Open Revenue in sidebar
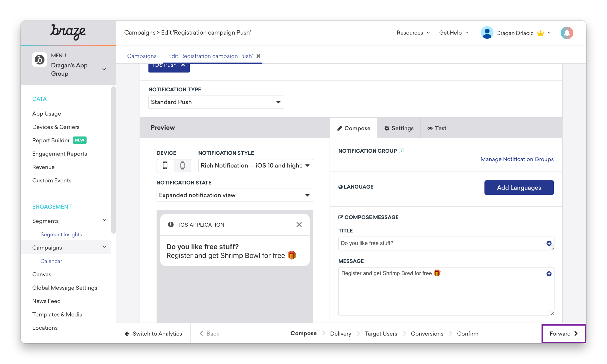Image resolution: width=607 pixels, height=364 pixels. (x=43, y=167)
